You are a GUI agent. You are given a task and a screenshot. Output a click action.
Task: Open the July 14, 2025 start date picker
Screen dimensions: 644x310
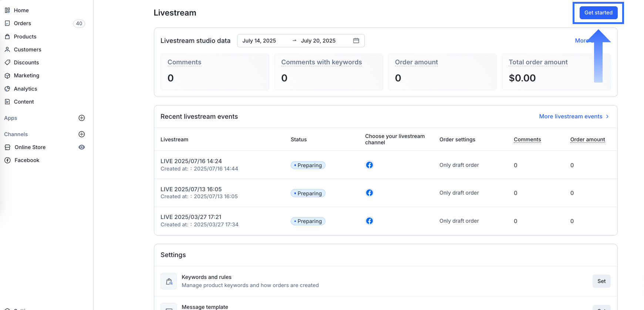coord(259,41)
